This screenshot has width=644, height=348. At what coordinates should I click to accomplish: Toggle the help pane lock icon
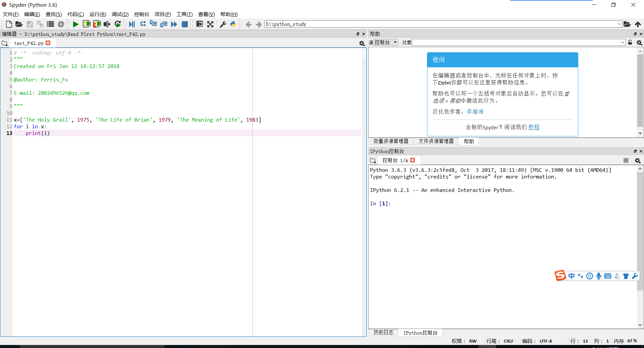tap(630, 42)
